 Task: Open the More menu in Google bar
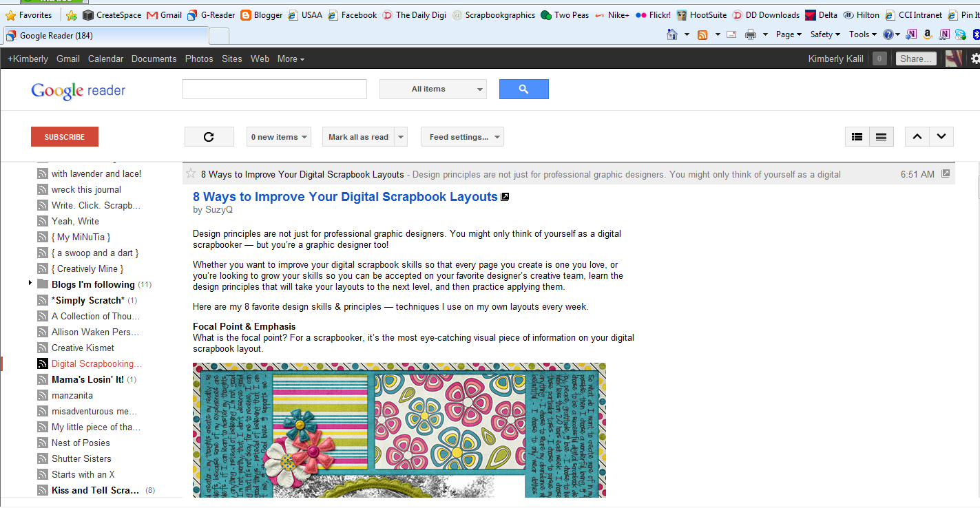point(291,59)
